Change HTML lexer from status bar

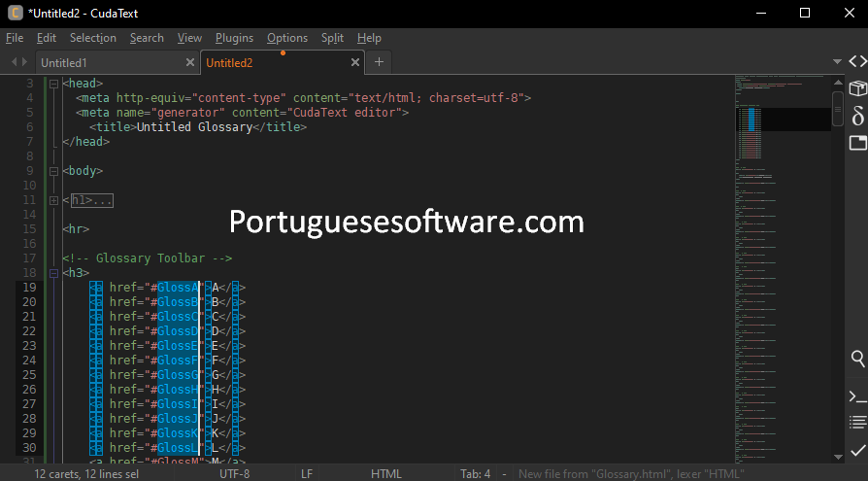coord(385,473)
